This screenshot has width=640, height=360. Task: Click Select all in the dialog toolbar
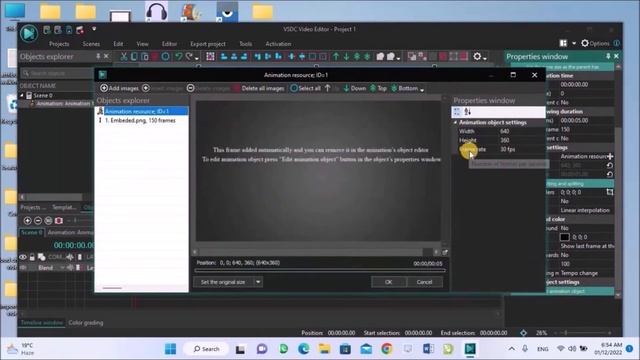pos(305,88)
